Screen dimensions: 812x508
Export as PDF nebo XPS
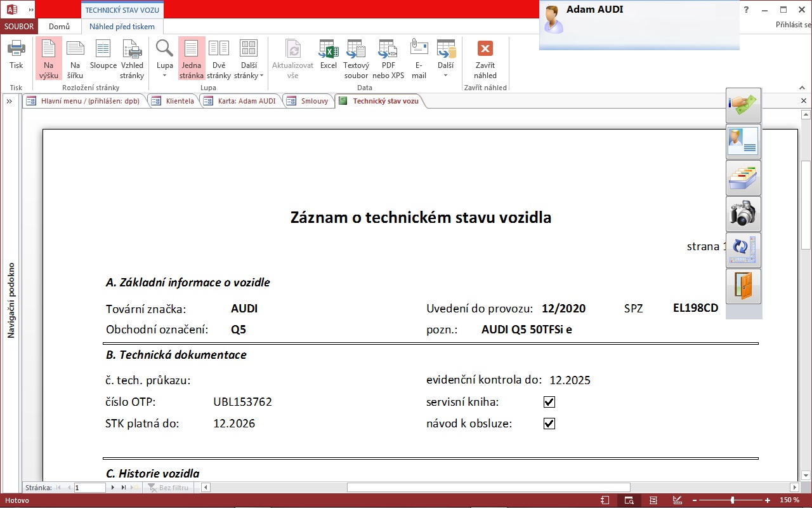(388, 58)
